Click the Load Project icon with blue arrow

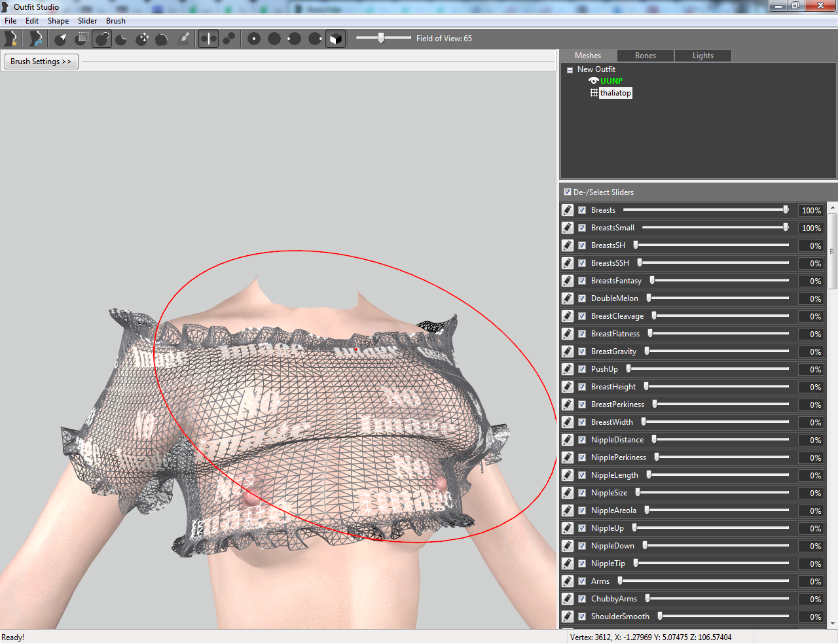coord(36,39)
